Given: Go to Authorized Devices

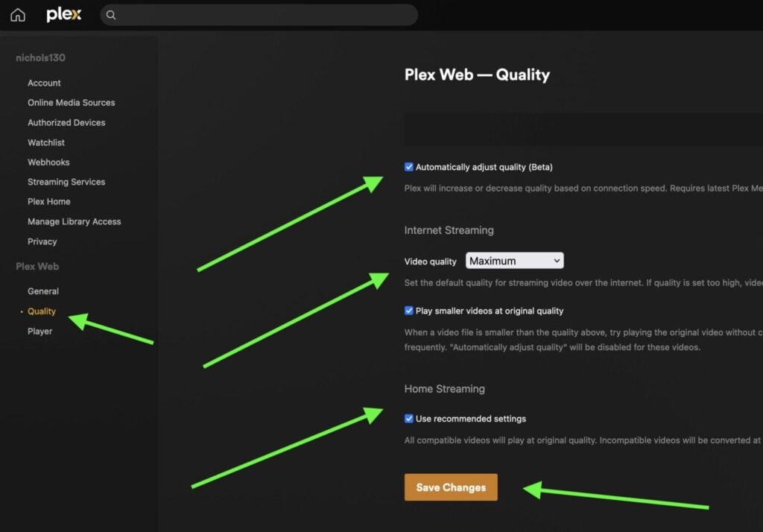Looking at the screenshot, I should (x=66, y=122).
